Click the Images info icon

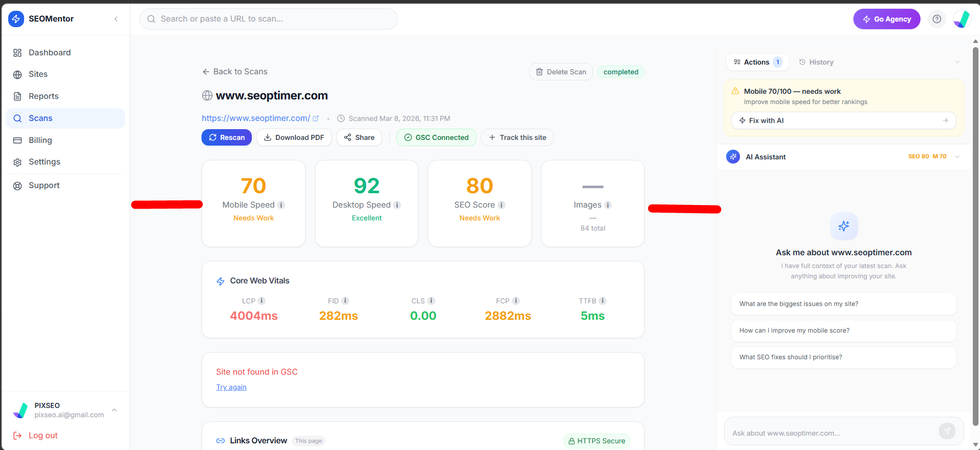click(x=608, y=205)
